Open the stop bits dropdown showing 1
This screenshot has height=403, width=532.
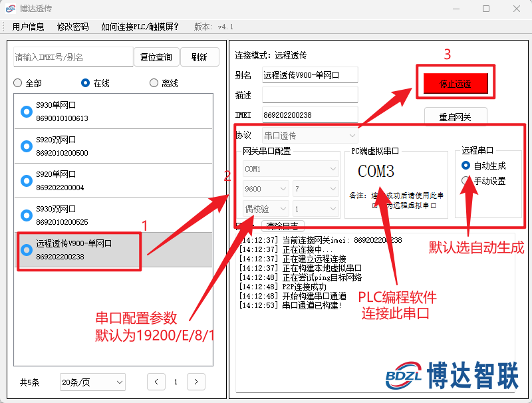tap(316, 209)
